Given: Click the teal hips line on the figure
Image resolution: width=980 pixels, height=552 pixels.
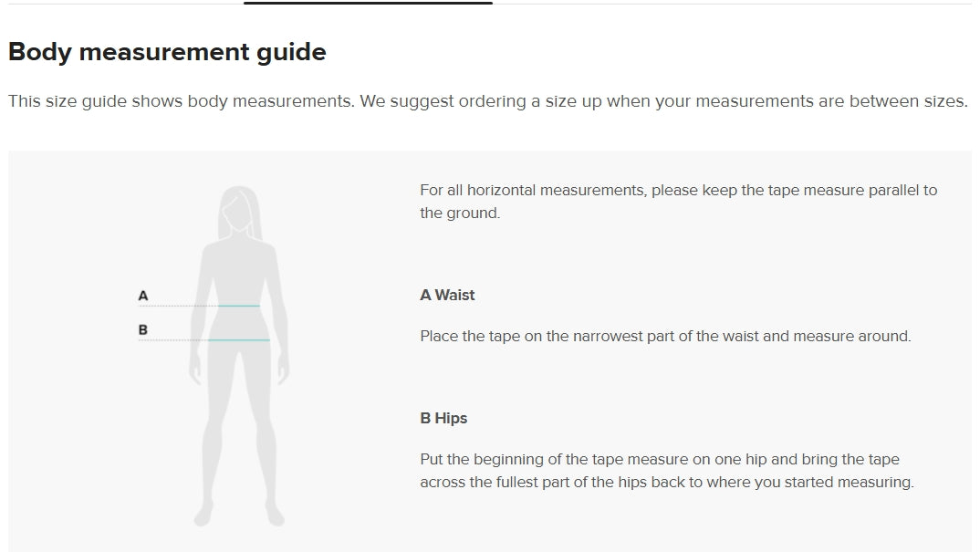Looking at the screenshot, I should [239, 340].
